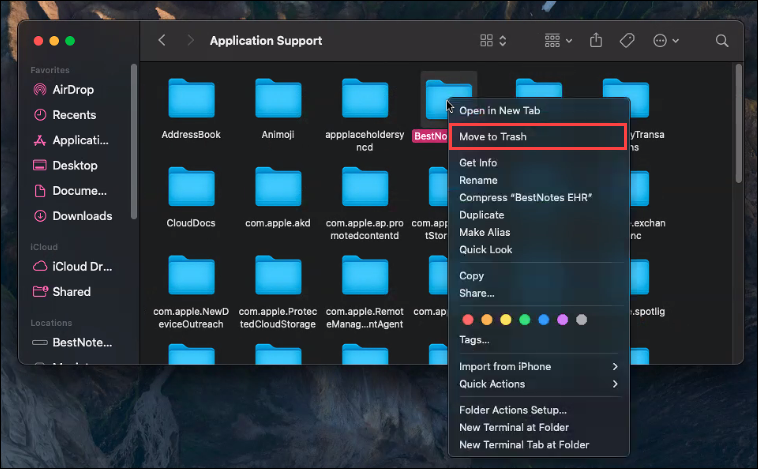The width and height of the screenshot is (758, 469).
Task: Switch the icon view mode control
Action: coord(493,41)
